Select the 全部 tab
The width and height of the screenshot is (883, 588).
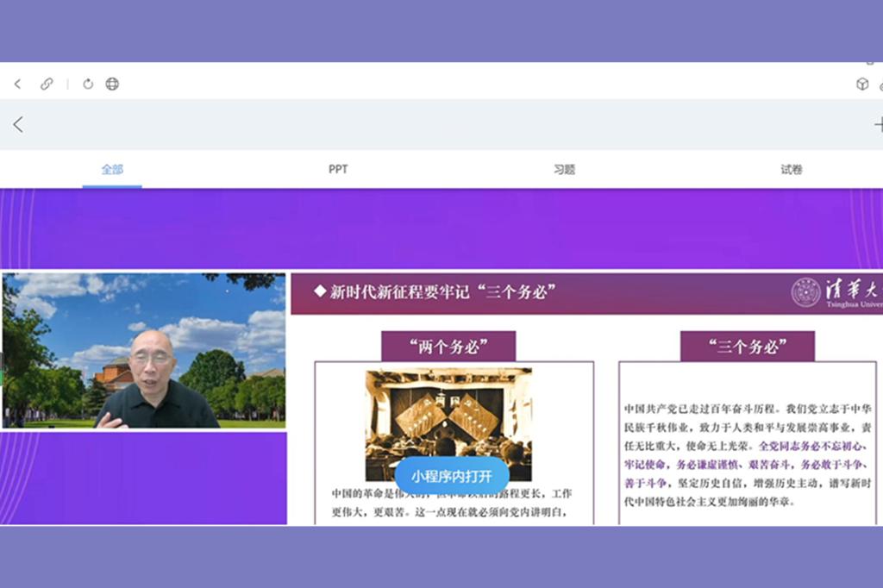point(112,170)
